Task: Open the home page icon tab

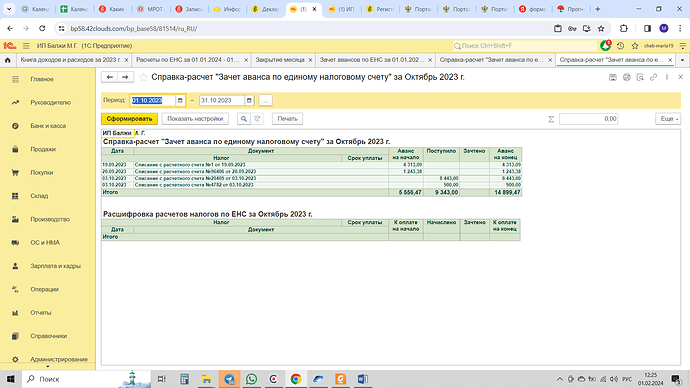Action: pos(7,60)
